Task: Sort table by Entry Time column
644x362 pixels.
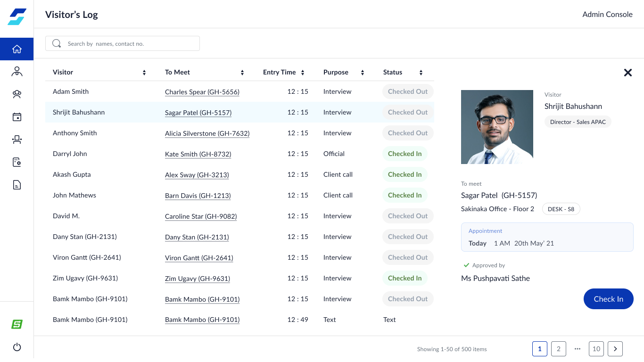Action: [303, 73]
